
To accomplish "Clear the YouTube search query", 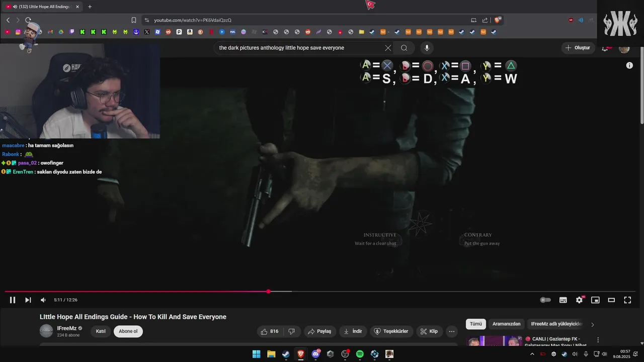I will click(388, 48).
